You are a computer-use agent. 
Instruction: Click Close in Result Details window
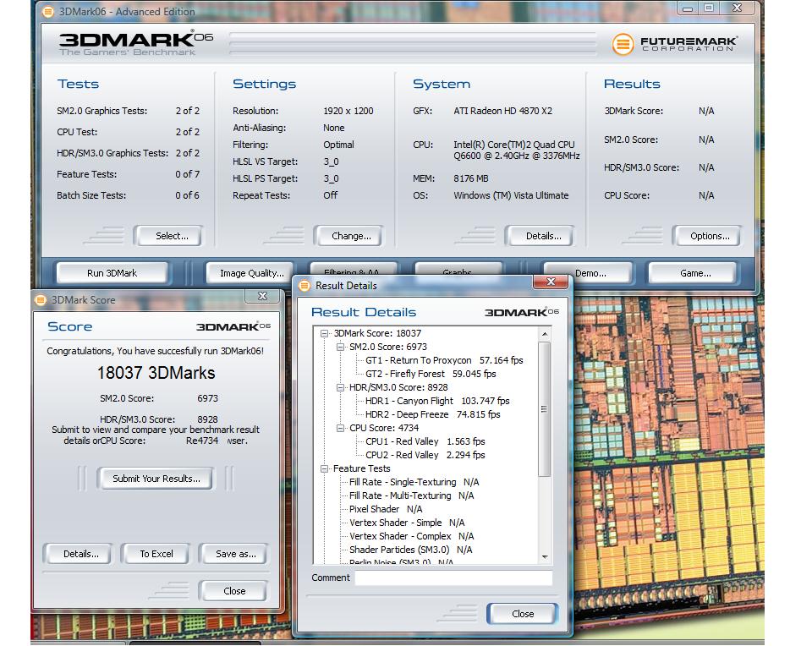coord(523,613)
